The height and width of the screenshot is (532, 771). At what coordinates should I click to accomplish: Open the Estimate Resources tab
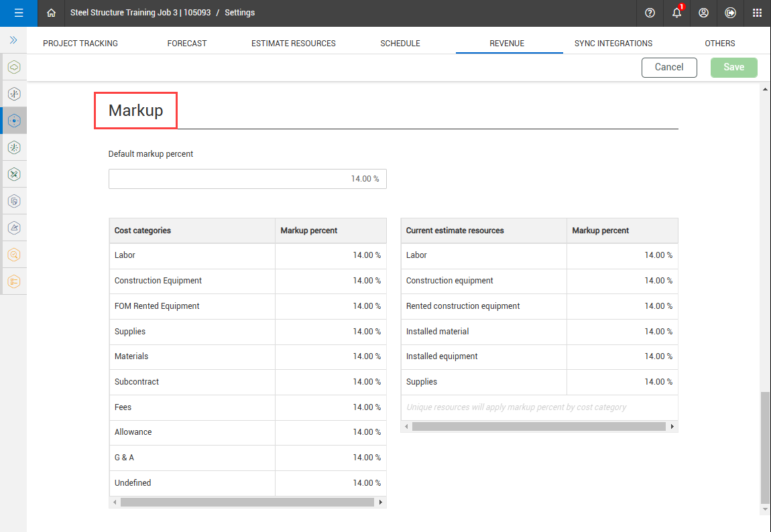(294, 44)
